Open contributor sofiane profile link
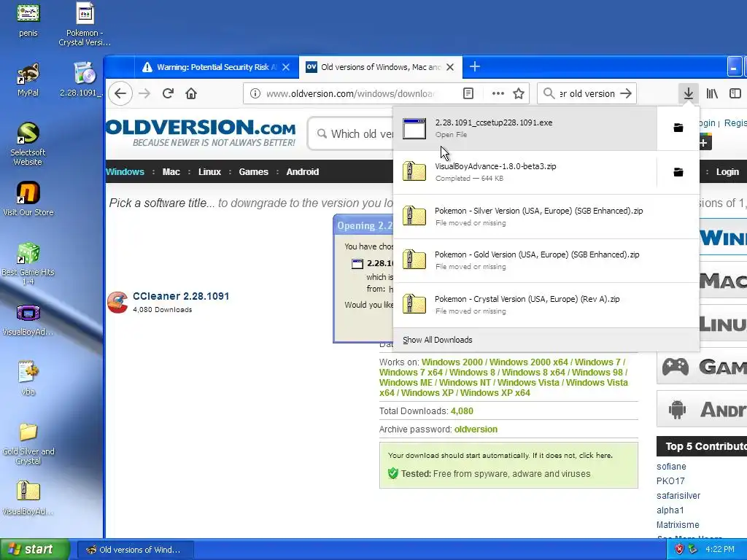 point(671,467)
